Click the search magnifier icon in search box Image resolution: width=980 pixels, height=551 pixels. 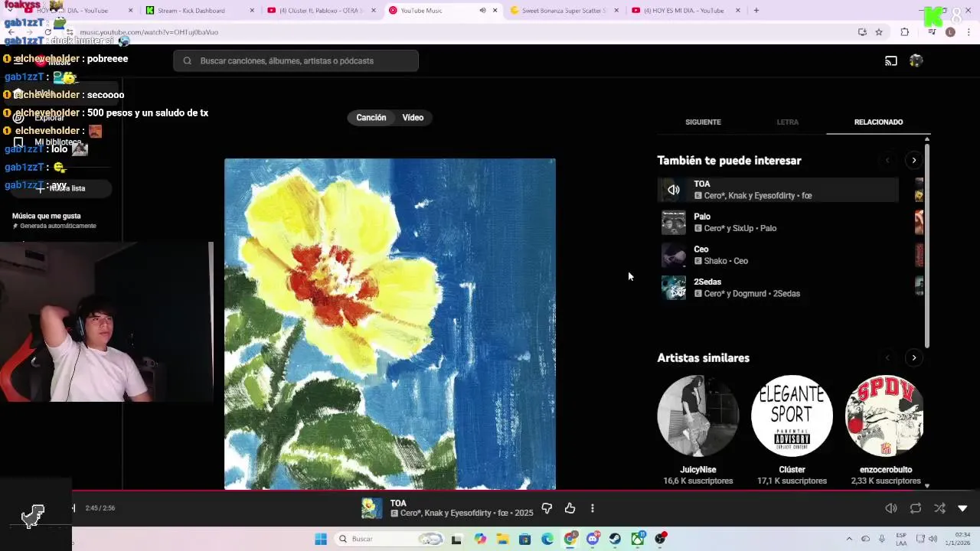187,60
